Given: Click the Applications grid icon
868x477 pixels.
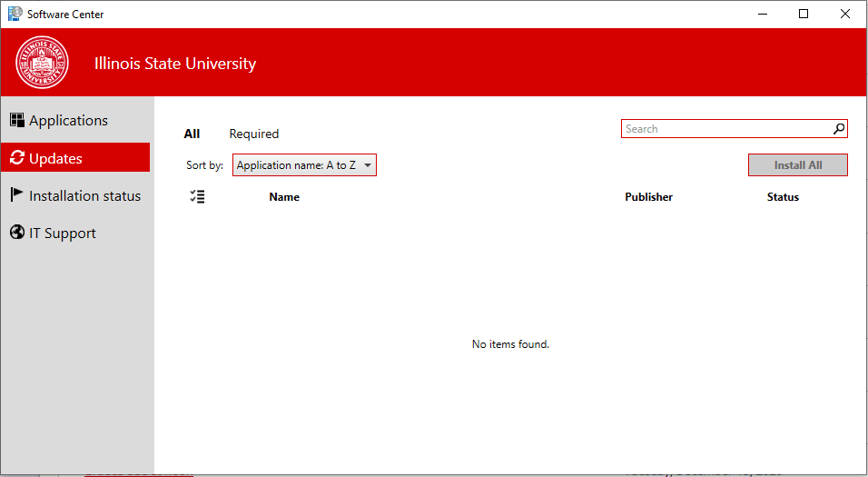Looking at the screenshot, I should click(17, 120).
